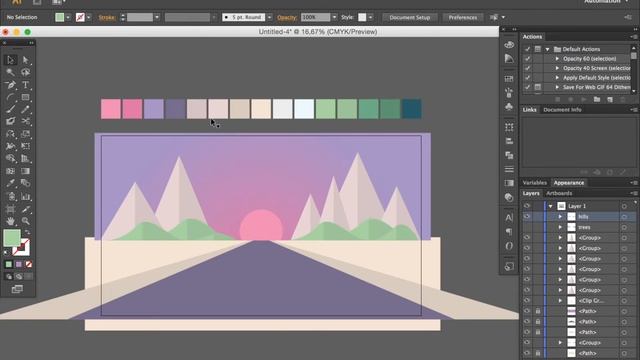640x360 pixels.
Task: Open the Character panel 'A' icon
Action: click(x=509, y=218)
